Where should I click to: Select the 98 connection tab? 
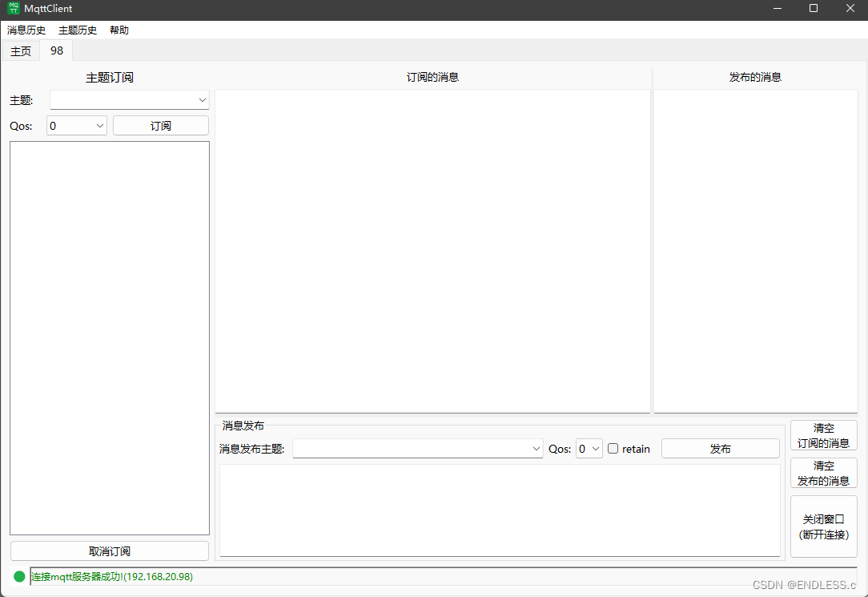(x=56, y=50)
